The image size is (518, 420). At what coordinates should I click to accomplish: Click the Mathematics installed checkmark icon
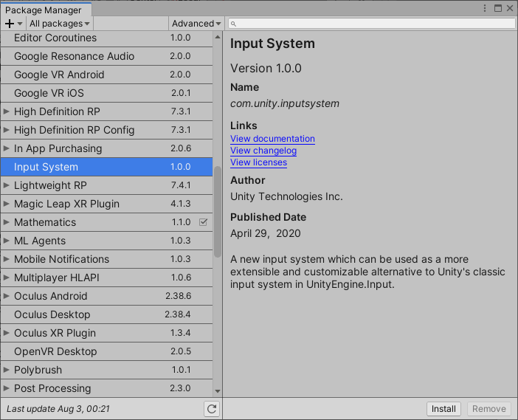coord(203,222)
